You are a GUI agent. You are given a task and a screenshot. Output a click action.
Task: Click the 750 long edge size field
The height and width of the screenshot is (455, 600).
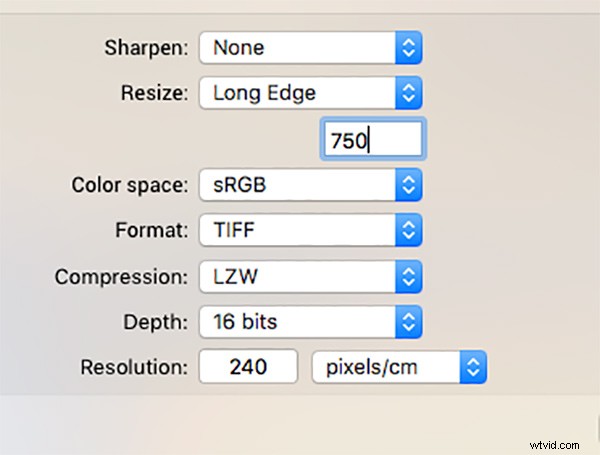372,139
